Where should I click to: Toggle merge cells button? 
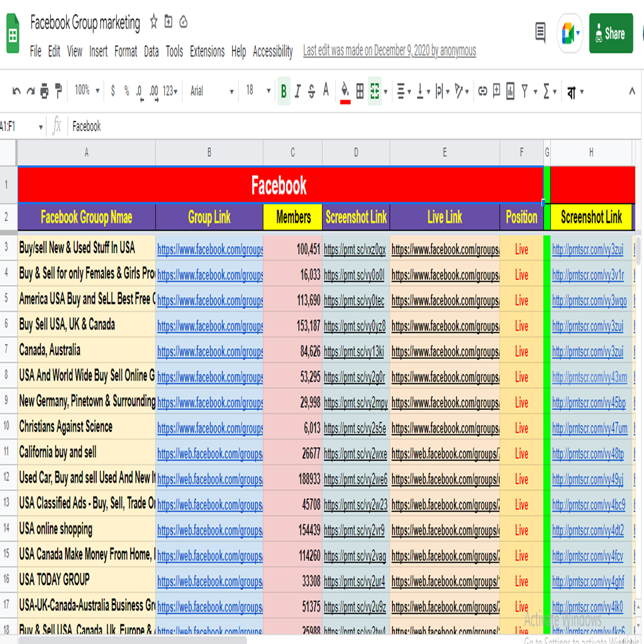(375, 91)
